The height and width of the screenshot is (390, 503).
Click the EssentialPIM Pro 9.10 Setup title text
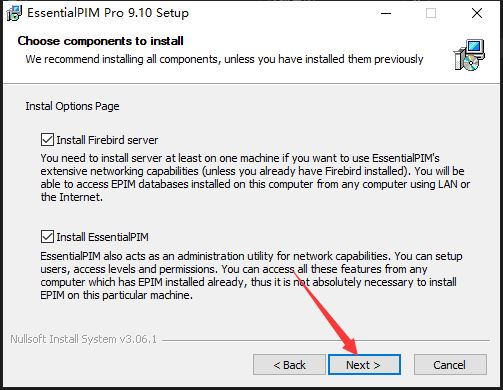click(x=108, y=13)
